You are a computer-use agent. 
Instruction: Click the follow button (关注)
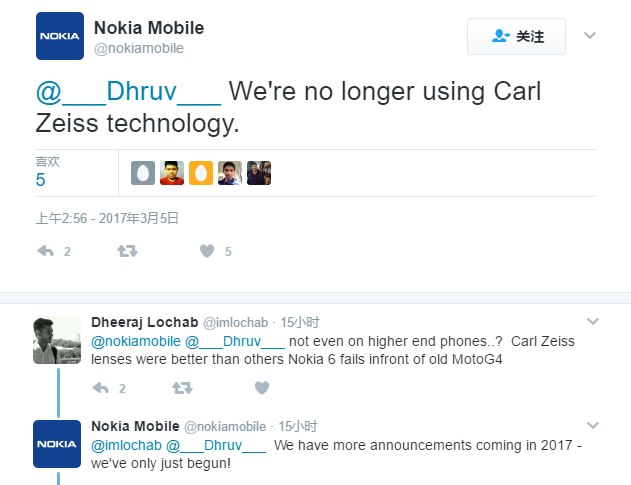[x=516, y=37]
